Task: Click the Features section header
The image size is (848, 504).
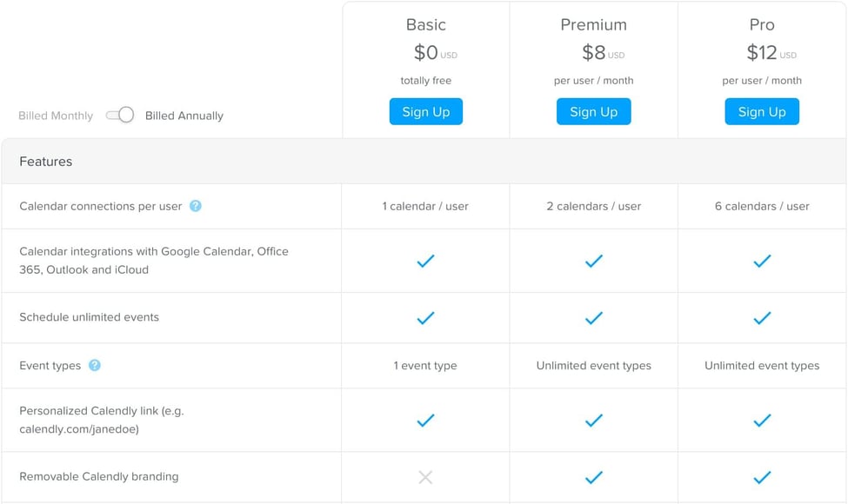Action: click(x=46, y=162)
